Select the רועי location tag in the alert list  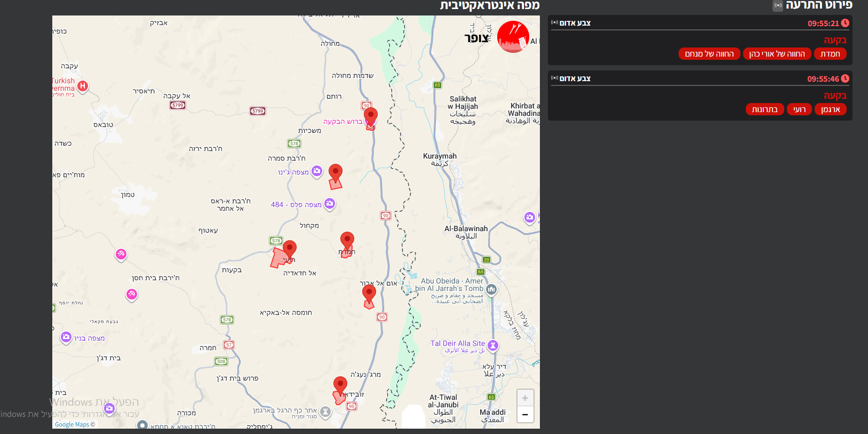(799, 109)
